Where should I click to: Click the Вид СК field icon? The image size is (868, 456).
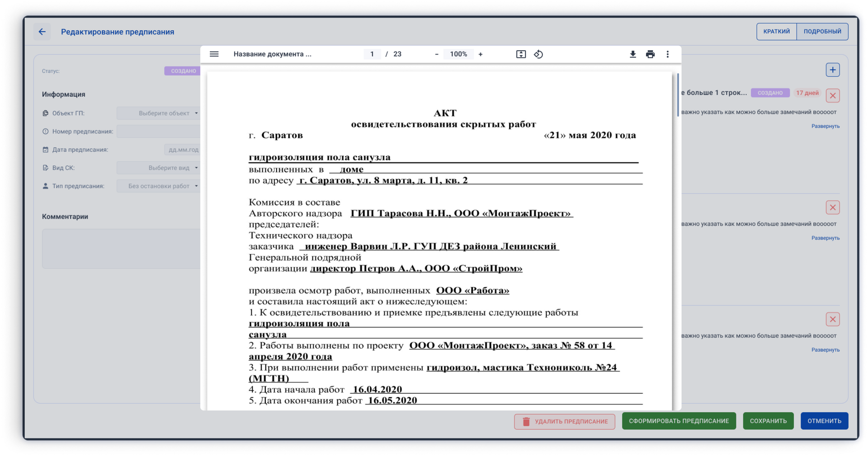45,168
